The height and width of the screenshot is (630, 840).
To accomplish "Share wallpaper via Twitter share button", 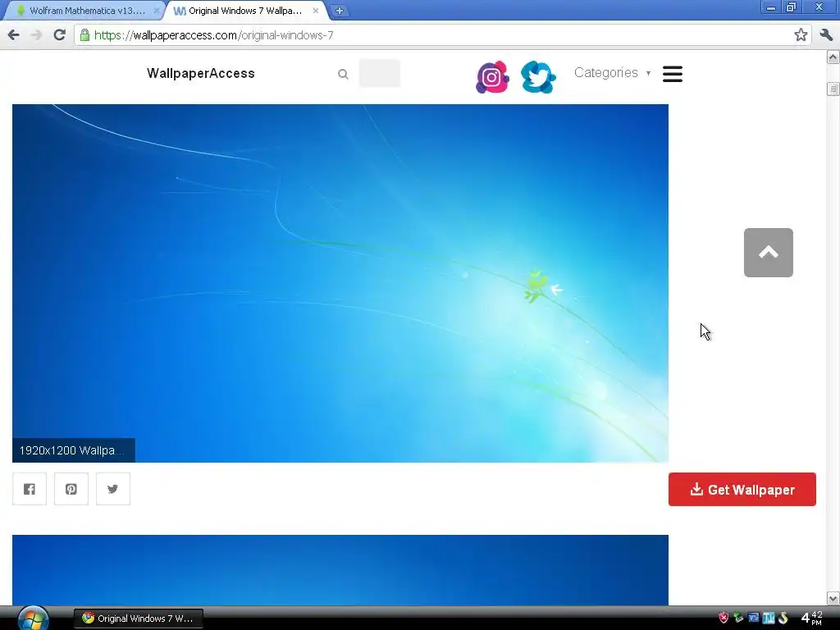I will click(x=113, y=489).
